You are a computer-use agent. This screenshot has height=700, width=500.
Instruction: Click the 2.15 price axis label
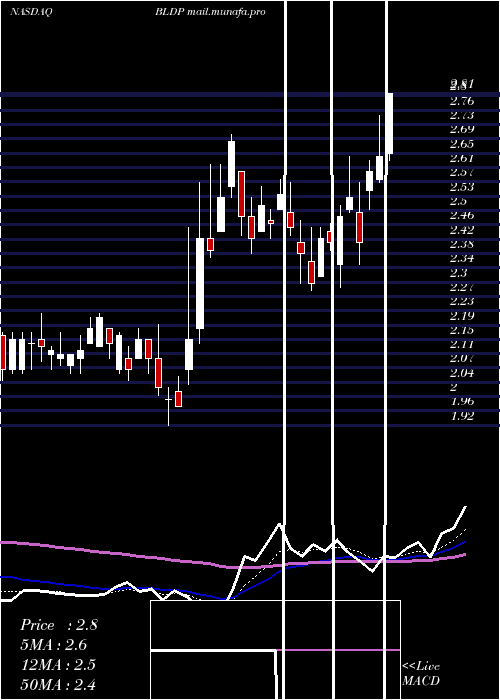tap(462, 330)
